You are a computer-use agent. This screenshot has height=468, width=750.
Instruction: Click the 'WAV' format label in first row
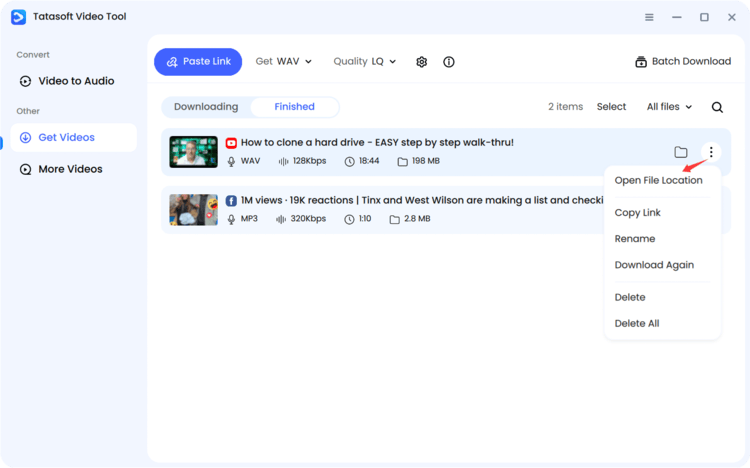(x=250, y=161)
